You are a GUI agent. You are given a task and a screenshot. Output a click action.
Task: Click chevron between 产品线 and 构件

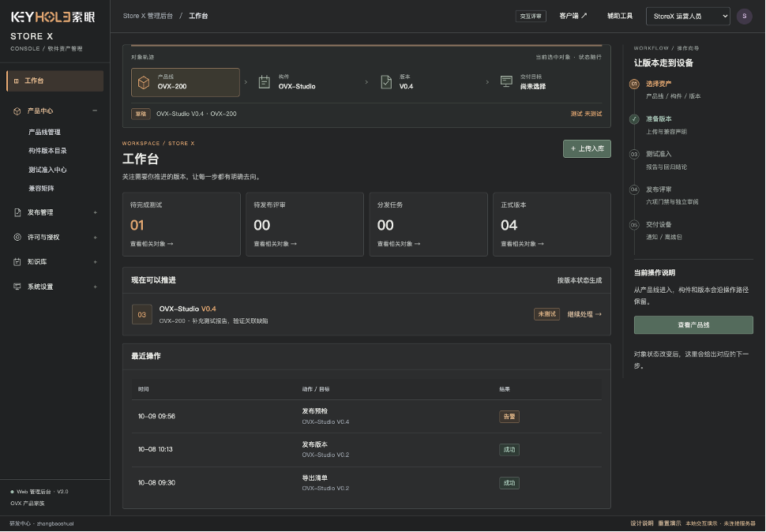(246, 82)
